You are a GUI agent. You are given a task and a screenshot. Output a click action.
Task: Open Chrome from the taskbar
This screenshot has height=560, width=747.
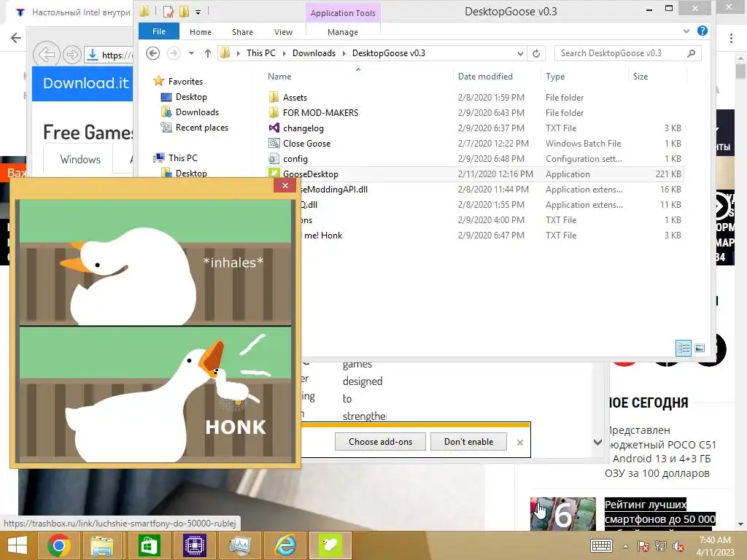[58, 545]
